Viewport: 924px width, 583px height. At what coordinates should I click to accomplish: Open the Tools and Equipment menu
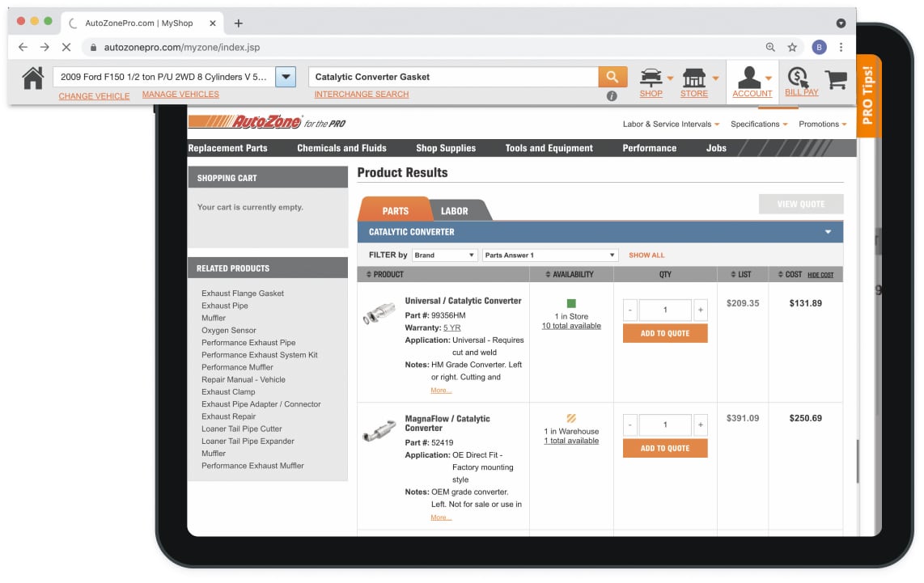[549, 149]
